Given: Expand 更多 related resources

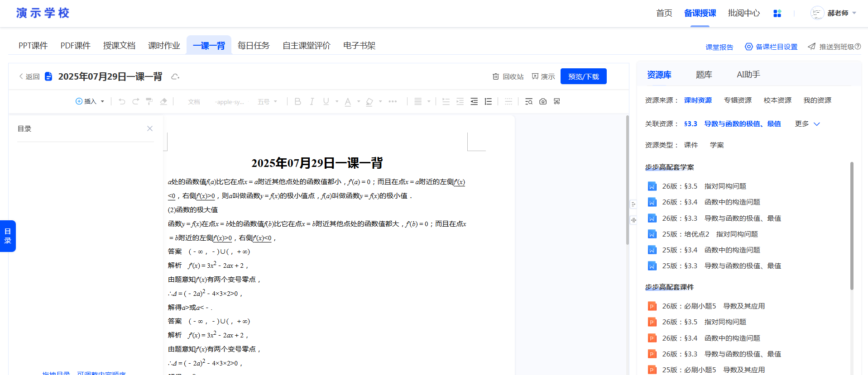Looking at the screenshot, I should [807, 124].
